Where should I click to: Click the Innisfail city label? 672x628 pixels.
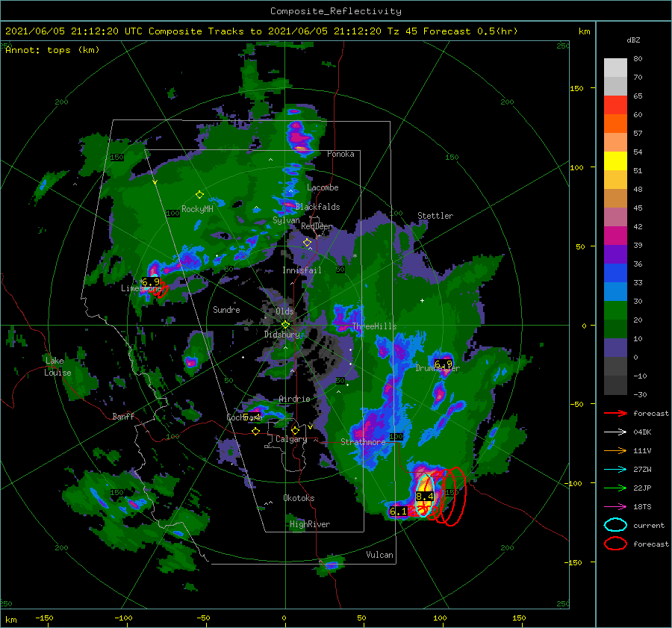tap(302, 270)
